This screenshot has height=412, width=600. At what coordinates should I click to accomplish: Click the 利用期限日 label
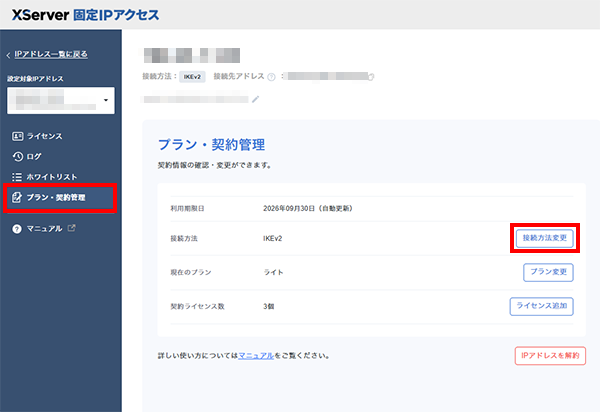187,208
